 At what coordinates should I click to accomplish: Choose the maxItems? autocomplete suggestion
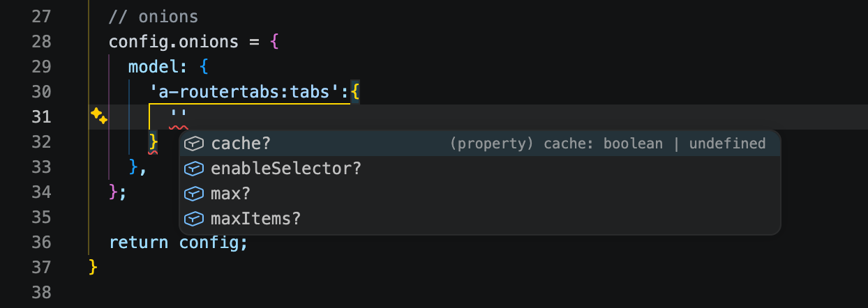pos(255,219)
